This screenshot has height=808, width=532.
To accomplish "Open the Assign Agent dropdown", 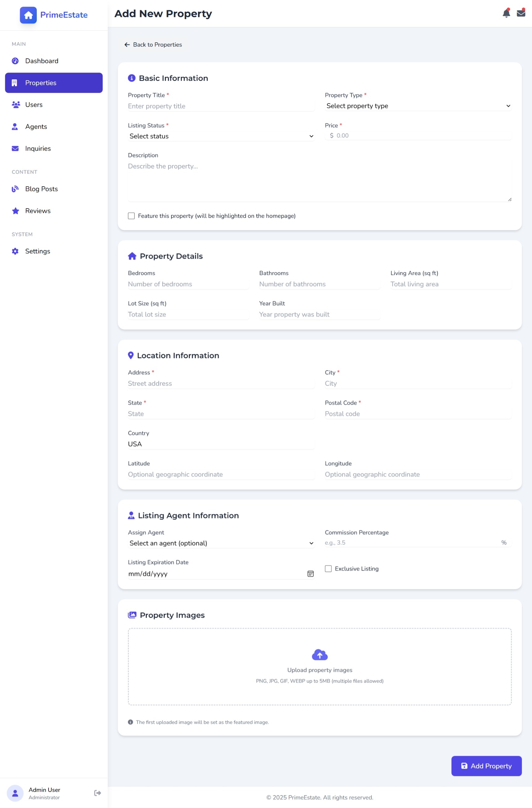I will [221, 543].
